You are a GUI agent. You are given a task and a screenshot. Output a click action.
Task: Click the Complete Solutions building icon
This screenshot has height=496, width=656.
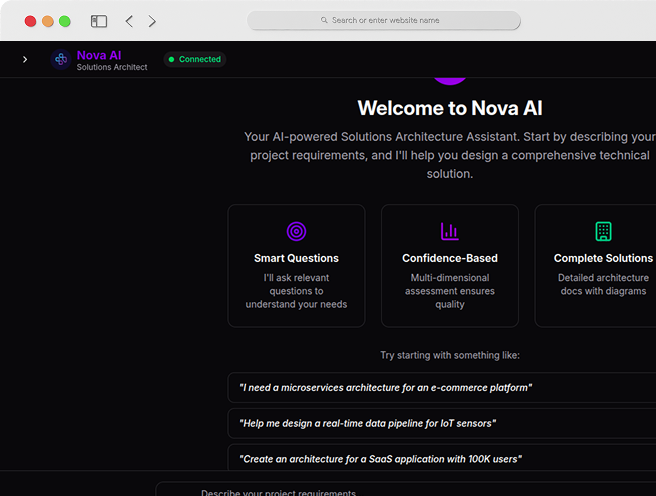pos(603,231)
